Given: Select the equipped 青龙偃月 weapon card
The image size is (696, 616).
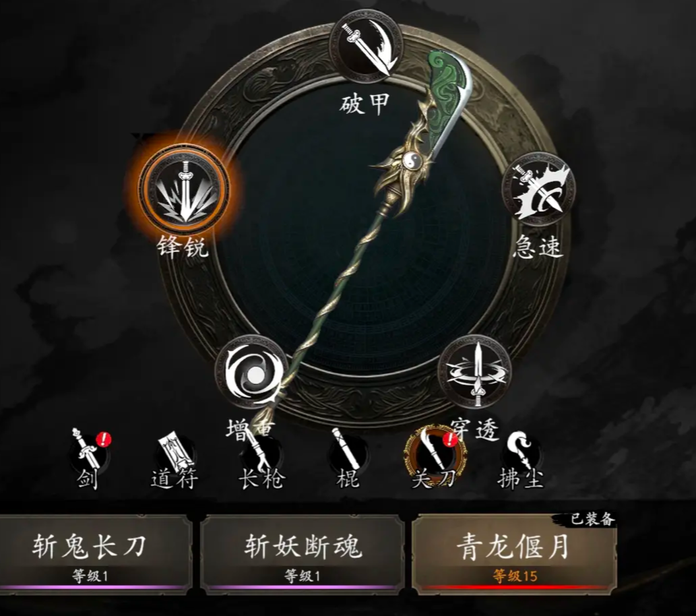Looking at the screenshot, I should 515,554.
